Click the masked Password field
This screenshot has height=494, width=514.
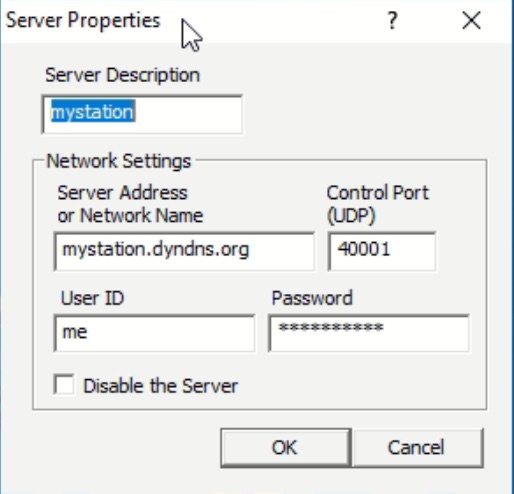click(x=369, y=333)
